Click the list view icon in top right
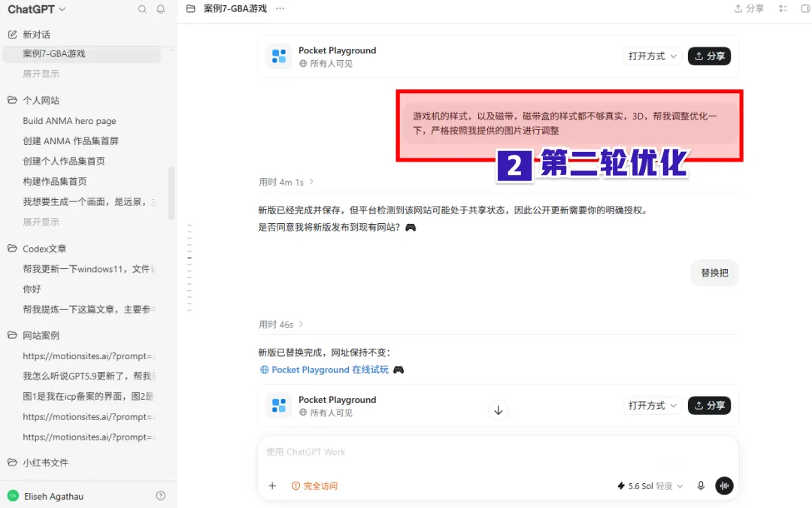The width and height of the screenshot is (812, 508). (x=783, y=9)
